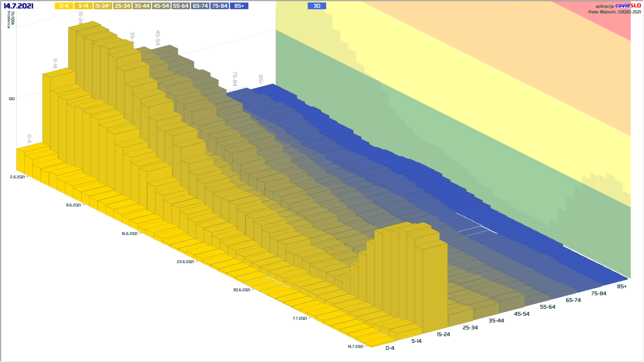Click the 14.7.2021 date heading

18,6
